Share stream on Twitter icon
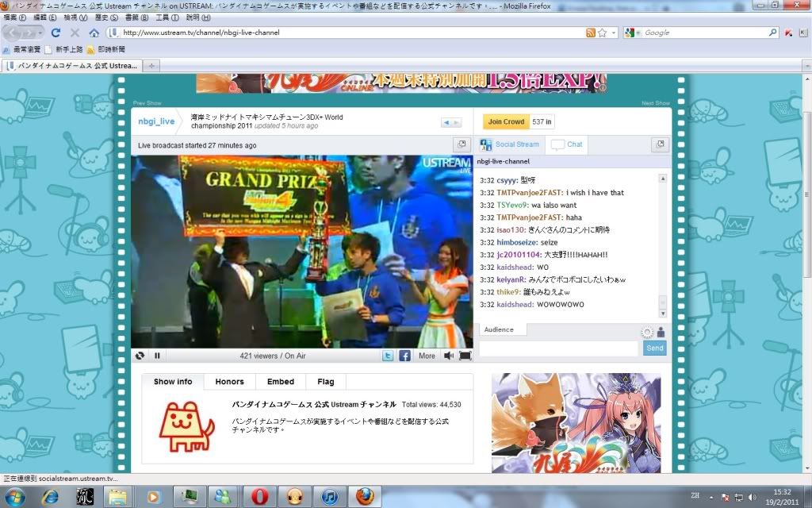 pos(388,356)
